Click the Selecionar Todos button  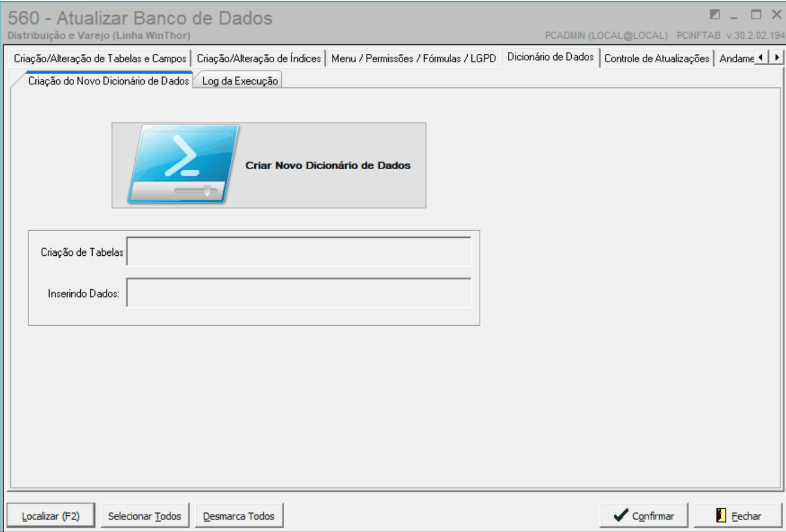tap(145, 516)
